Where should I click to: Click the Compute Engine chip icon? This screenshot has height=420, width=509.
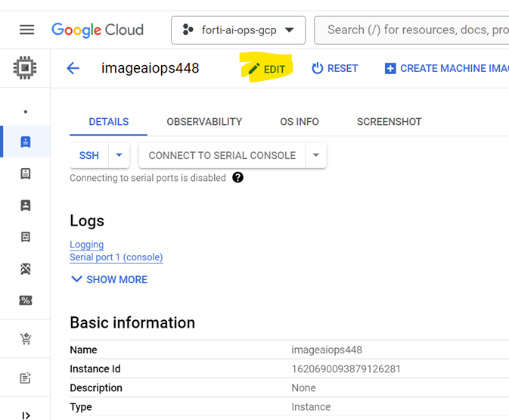(25, 68)
